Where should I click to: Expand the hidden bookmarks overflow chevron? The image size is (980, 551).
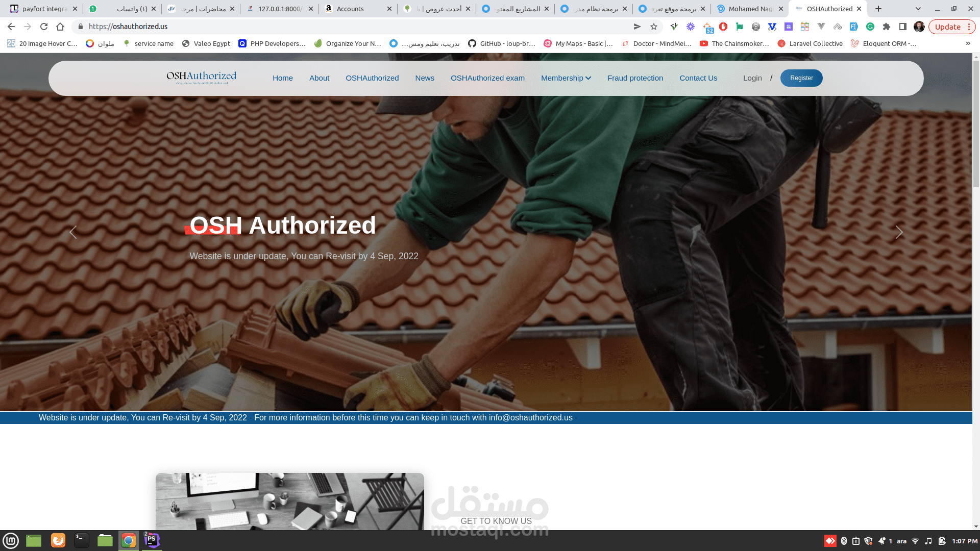[968, 43]
